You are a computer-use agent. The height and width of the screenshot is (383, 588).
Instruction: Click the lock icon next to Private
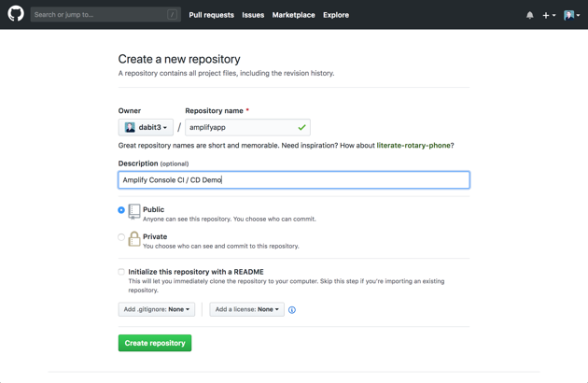[x=133, y=239]
